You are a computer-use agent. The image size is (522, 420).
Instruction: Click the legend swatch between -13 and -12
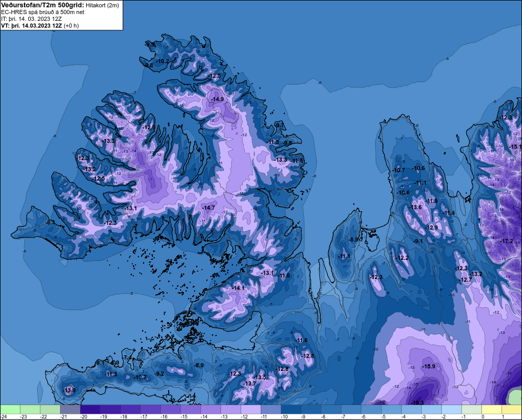231,410
